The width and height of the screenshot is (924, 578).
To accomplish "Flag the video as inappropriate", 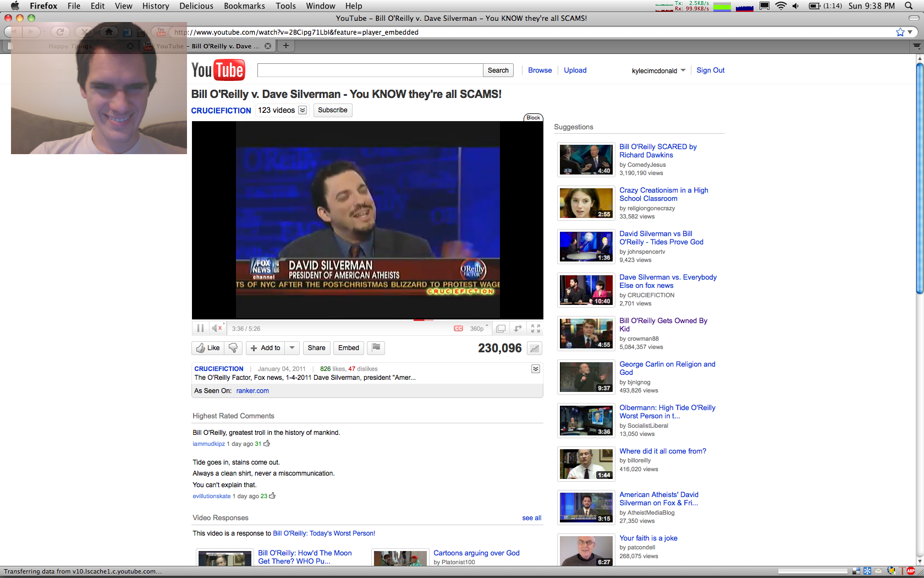I will (376, 348).
